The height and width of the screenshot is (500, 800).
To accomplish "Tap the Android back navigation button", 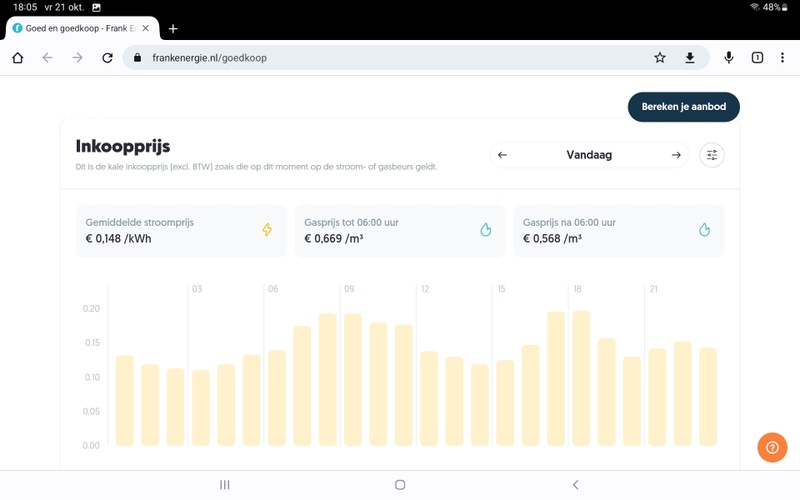I will (576, 485).
